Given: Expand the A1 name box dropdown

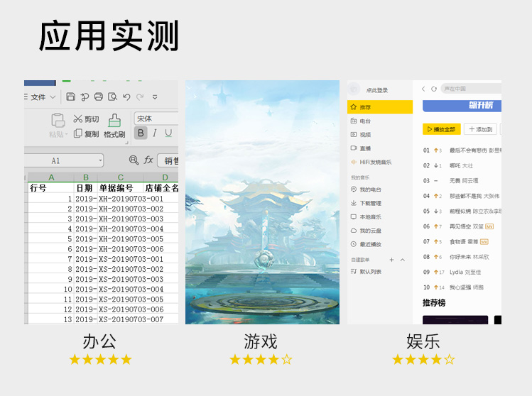Looking at the screenshot, I should [x=100, y=161].
